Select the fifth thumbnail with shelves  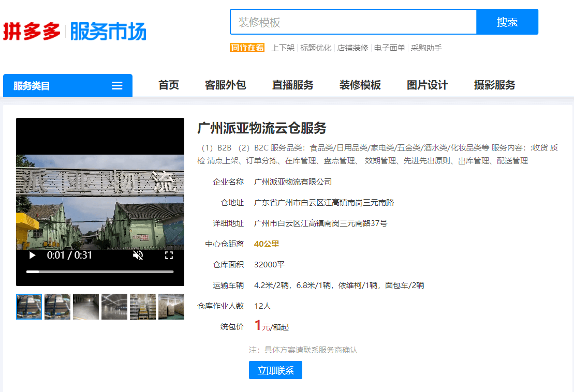[x=143, y=307]
